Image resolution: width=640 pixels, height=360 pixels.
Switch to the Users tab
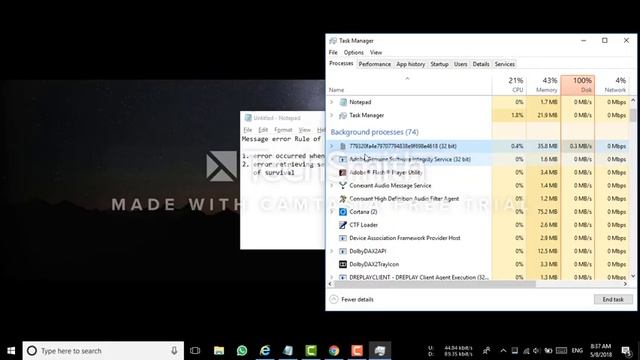[x=460, y=64]
